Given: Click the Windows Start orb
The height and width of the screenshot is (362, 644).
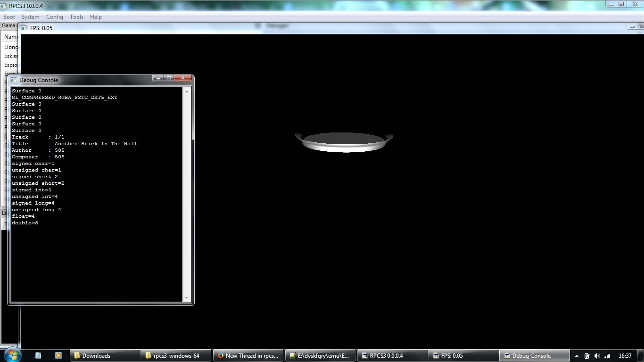Looking at the screenshot, I should (12, 355).
